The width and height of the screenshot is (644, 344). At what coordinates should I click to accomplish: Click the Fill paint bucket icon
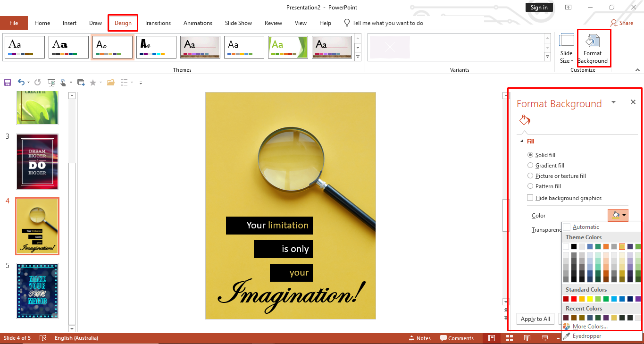525,120
